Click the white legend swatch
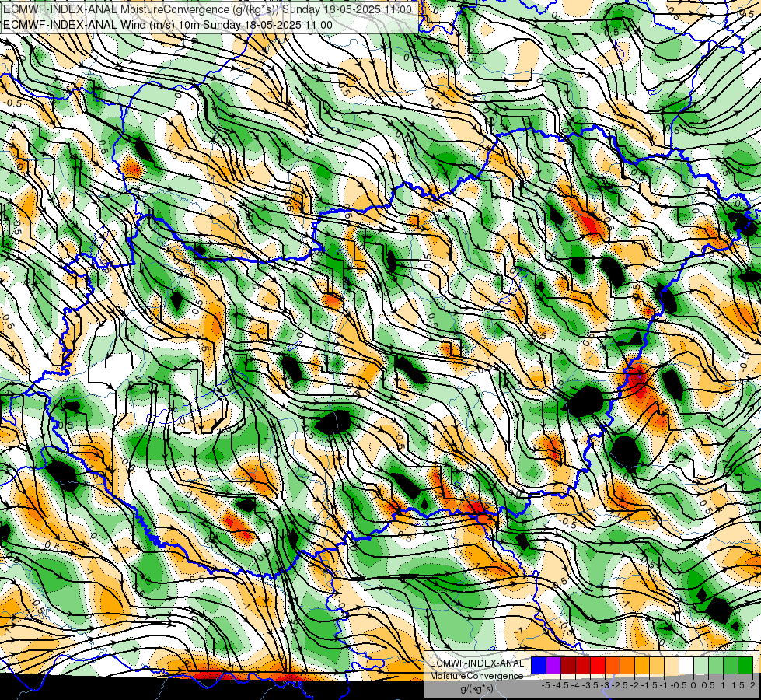The width and height of the screenshot is (761, 700). pos(686,665)
